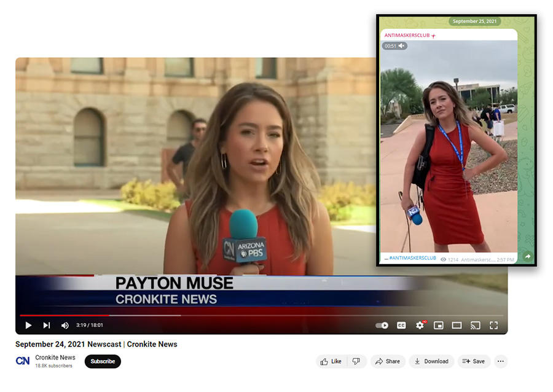553x392 pixels.
Task: Enter fullscreen mode
Action: tap(493, 326)
